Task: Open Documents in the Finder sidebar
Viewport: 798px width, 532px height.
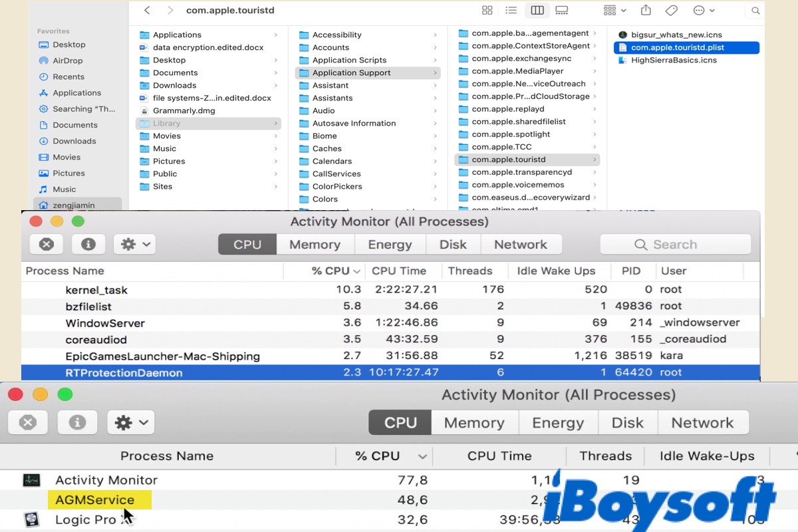Action: point(75,125)
